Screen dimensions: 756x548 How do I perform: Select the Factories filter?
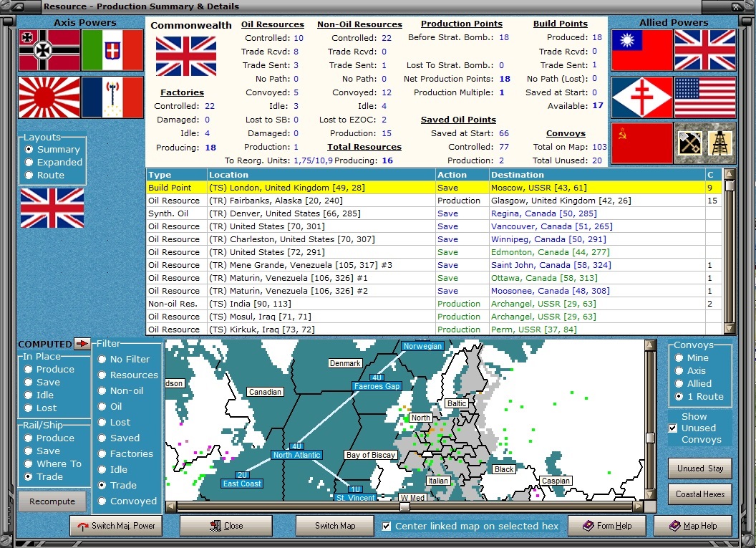pos(126,453)
